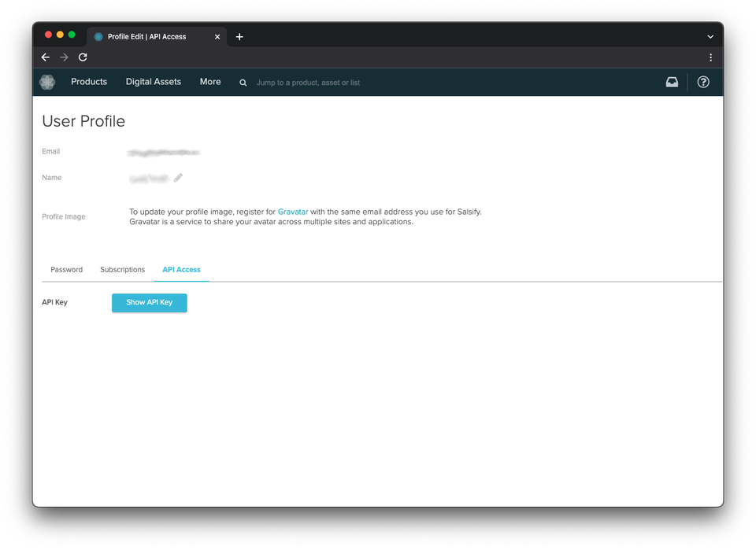The image size is (756, 550).
Task: Switch to the Subscriptions tab
Action: (x=122, y=270)
